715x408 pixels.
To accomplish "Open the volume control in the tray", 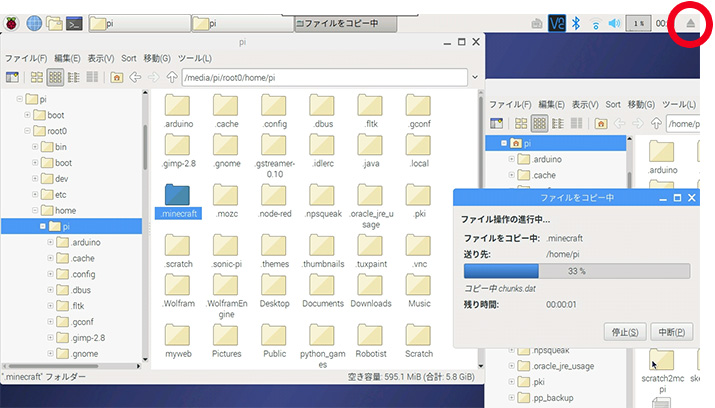I will tap(615, 22).
